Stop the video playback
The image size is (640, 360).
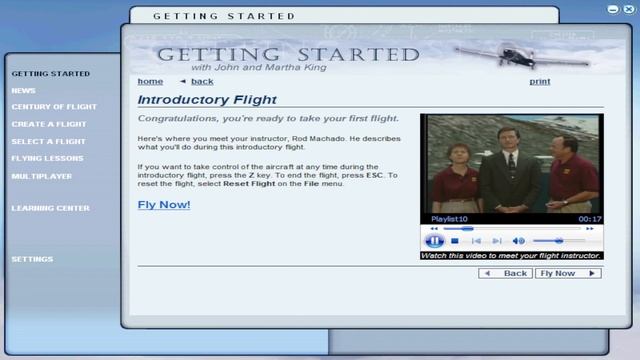point(455,241)
